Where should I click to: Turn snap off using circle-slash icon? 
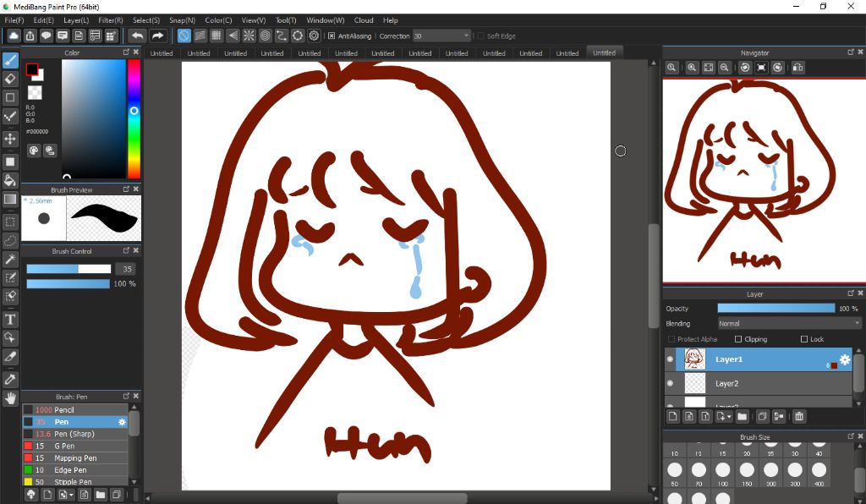184,36
